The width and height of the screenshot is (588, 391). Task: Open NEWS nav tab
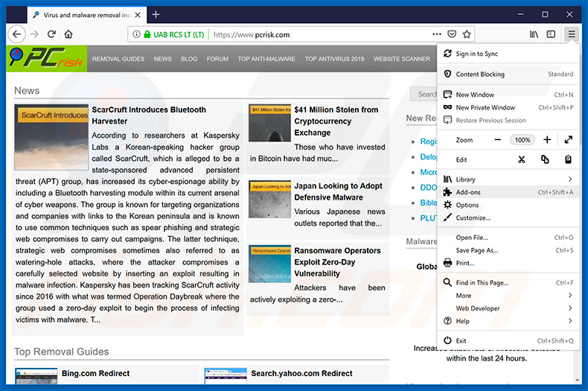tap(162, 59)
